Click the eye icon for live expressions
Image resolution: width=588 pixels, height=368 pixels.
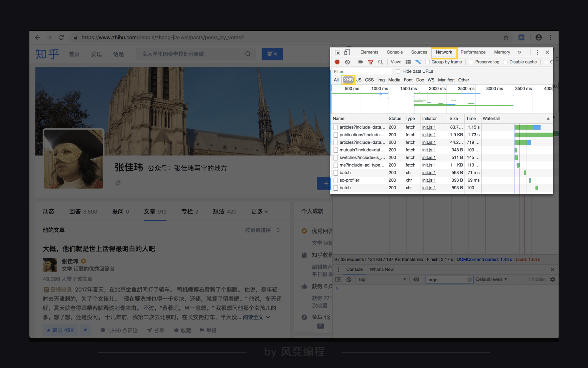(416, 279)
